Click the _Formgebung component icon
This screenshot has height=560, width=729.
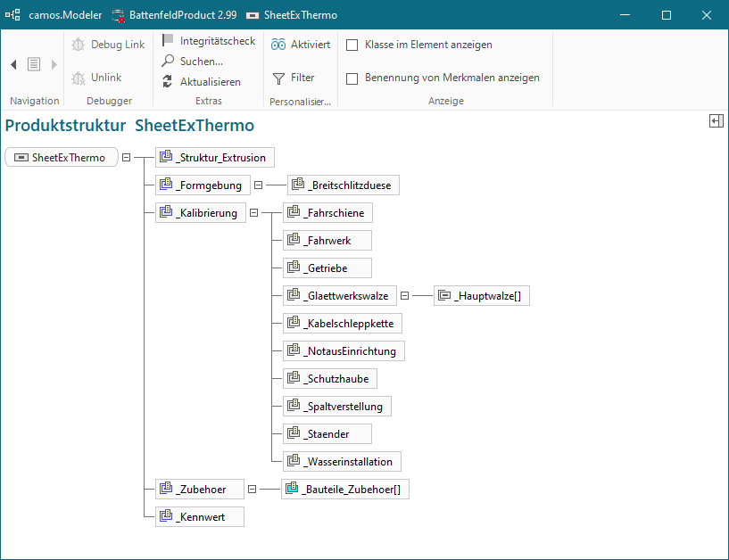click(x=166, y=185)
